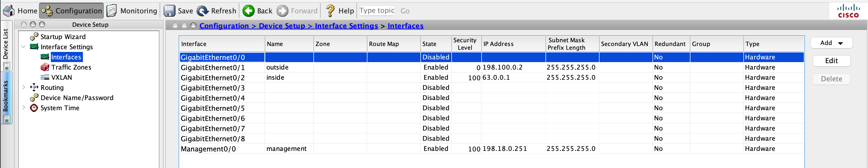
Task: Select VXLAN in the Device Setup tree
Action: coord(61,77)
